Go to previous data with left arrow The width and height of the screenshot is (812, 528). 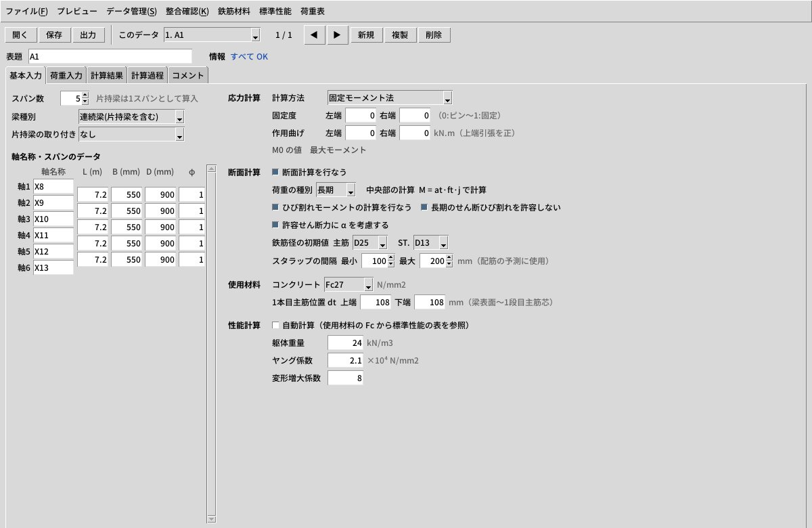pyautogui.click(x=315, y=35)
